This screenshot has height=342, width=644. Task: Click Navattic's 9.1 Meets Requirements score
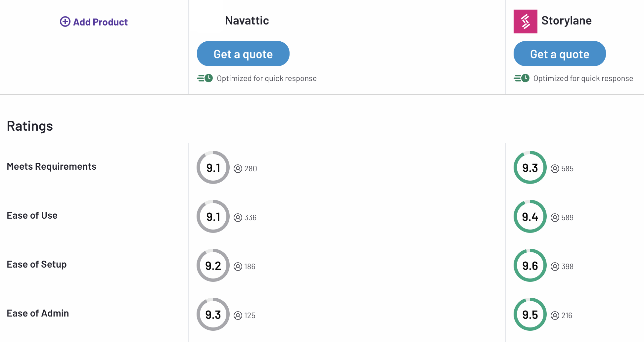[x=213, y=168]
